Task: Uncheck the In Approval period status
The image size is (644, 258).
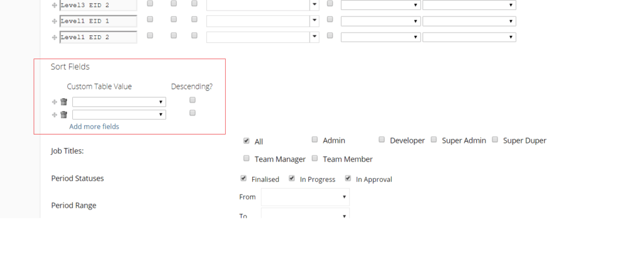Action: click(348, 178)
